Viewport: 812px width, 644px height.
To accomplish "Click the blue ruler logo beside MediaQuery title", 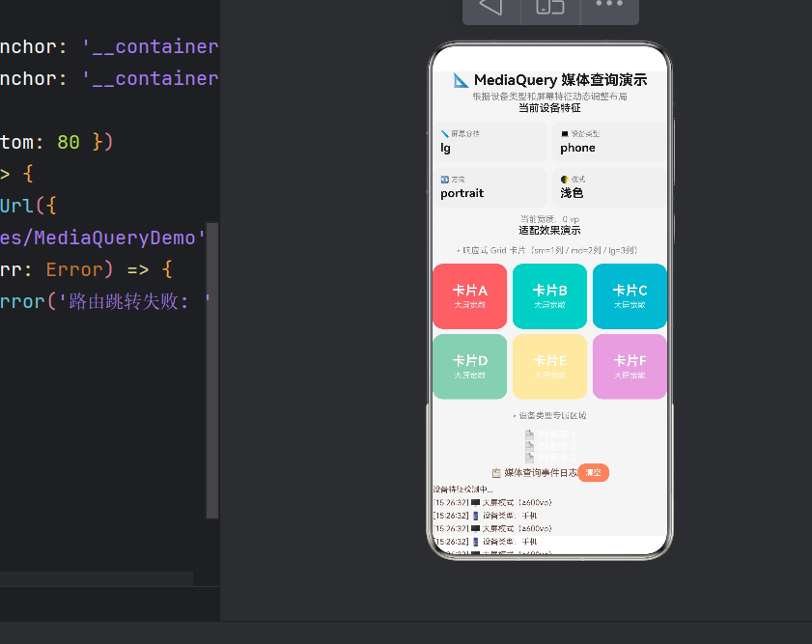I will coord(461,80).
